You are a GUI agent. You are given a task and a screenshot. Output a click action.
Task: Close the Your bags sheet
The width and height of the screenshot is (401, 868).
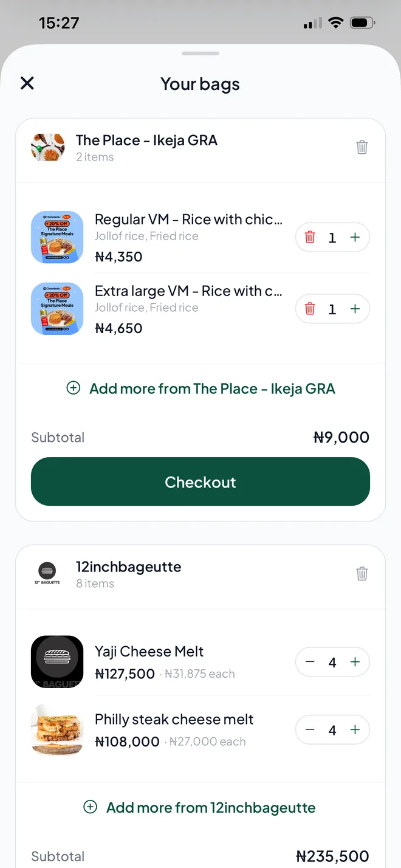(x=27, y=83)
